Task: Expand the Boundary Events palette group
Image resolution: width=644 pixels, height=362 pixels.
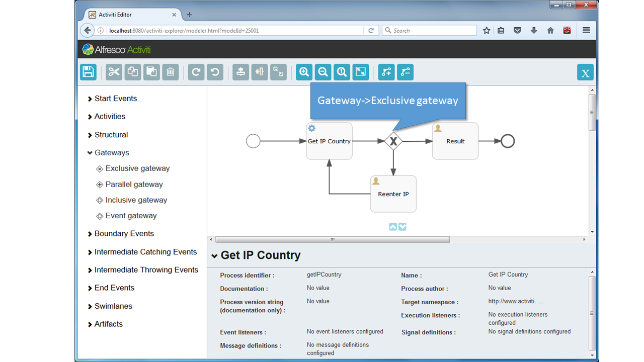Action: pyautogui.click(x=121, y=234)
